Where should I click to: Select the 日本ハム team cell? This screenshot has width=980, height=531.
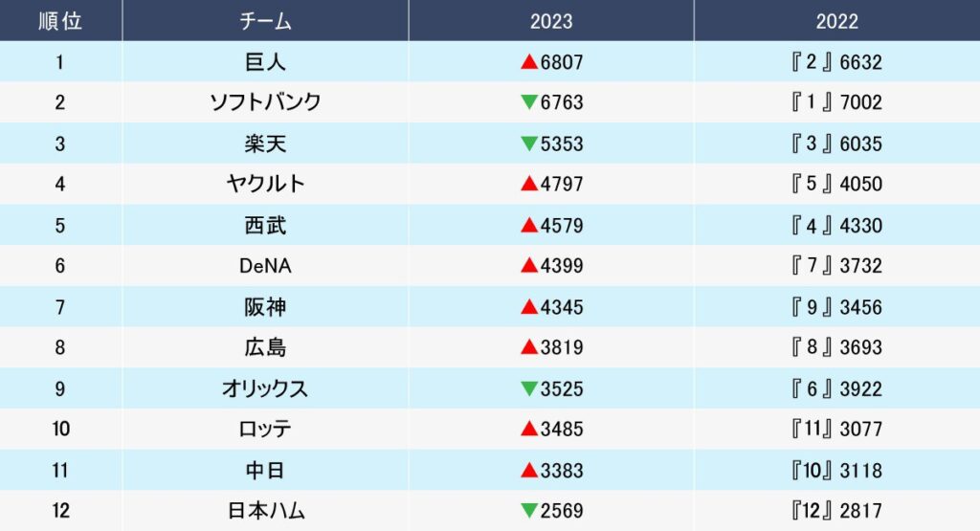pyautogui.click(x=265, y=511)
